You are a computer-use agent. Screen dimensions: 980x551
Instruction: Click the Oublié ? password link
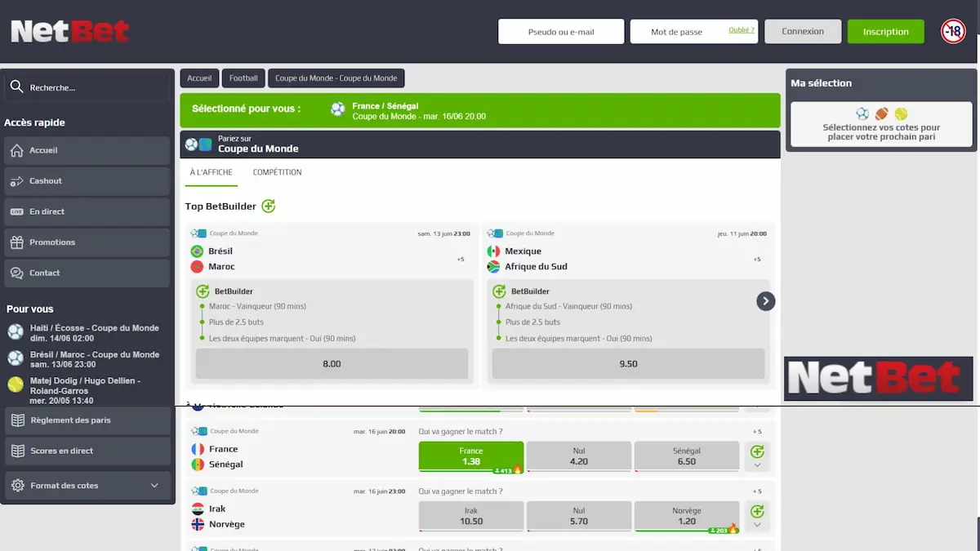742,30
